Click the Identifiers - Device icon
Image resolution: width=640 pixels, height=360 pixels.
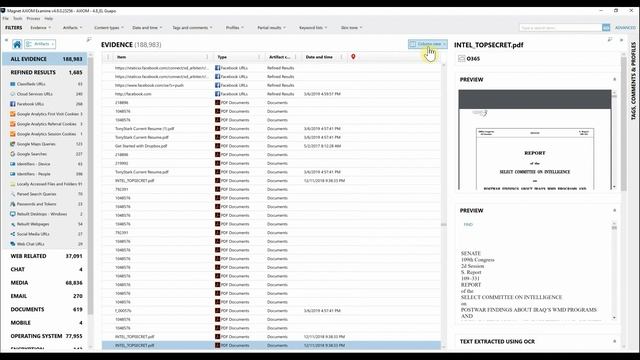click(x=13, y=164)
